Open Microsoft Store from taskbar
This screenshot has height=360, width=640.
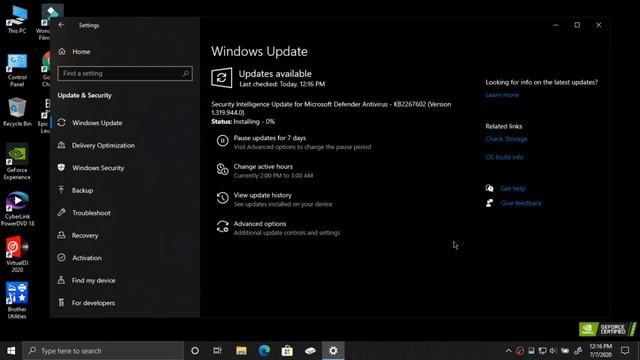[x=287, y=351]
